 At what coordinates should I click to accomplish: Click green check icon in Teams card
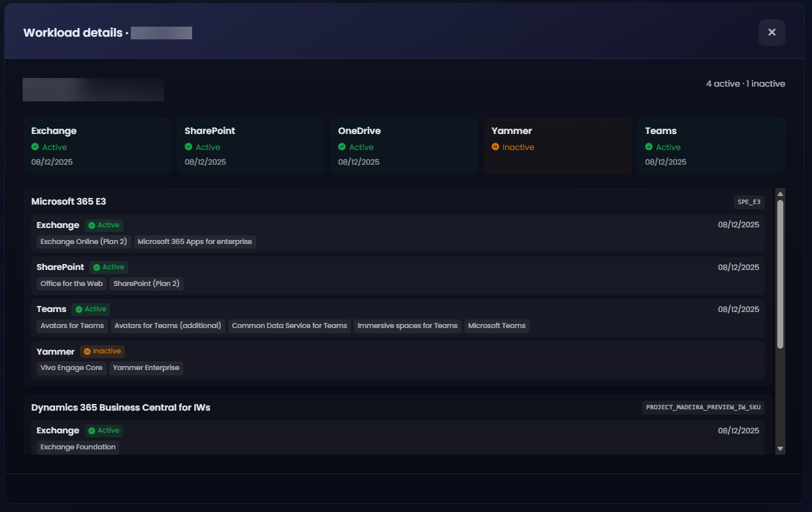[649, 147]
